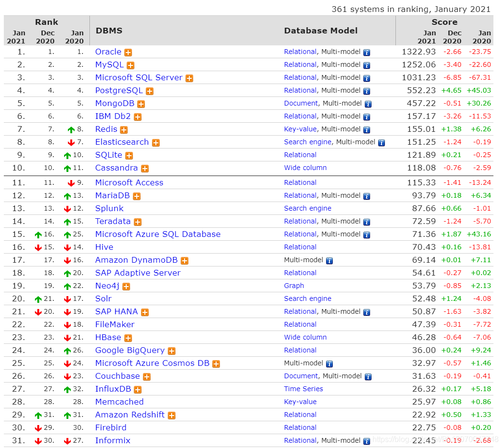503x448 pixels.
Task: Click the Database Model column header
Action: point(321,31)
